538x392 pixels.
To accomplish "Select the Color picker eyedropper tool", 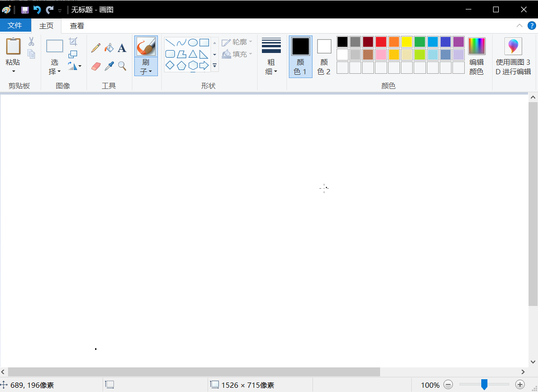I will click(109, 66).
